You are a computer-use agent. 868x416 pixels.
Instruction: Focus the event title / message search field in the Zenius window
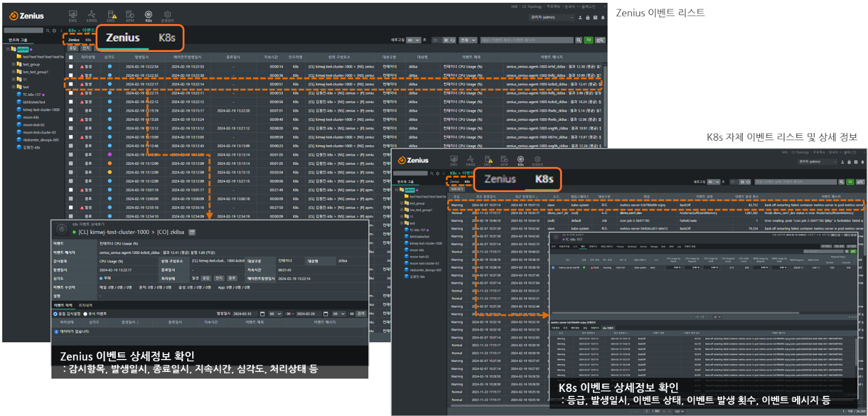click(527, 40)
